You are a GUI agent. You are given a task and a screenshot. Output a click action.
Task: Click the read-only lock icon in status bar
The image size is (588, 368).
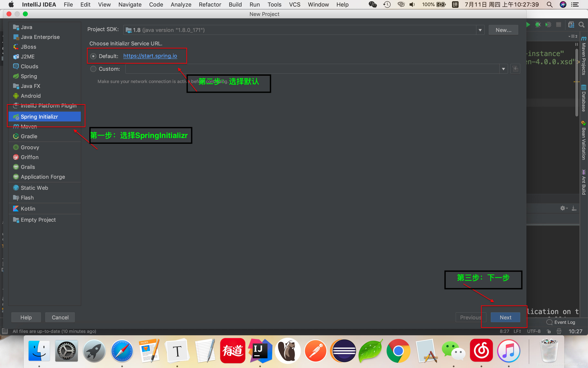coord(549,331)
